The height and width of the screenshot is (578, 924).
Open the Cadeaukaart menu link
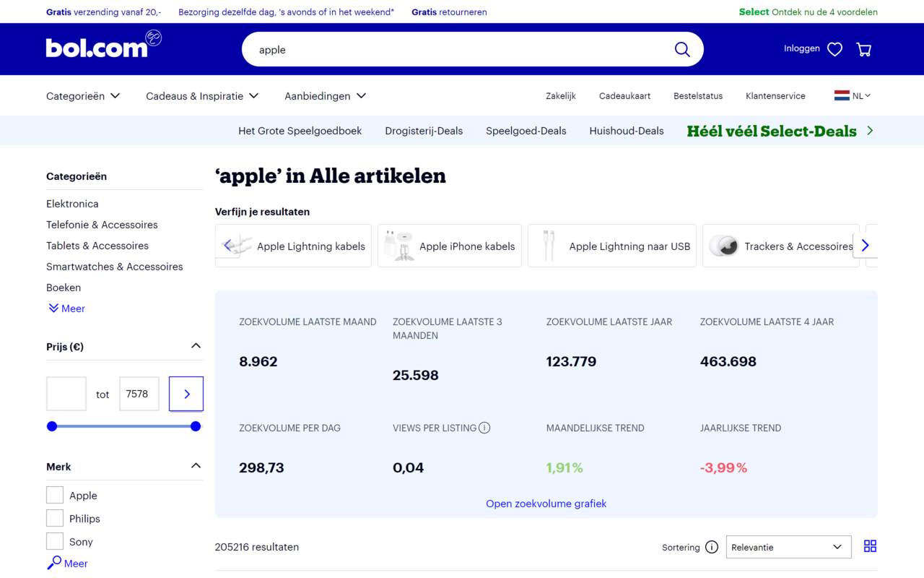tap(624, 95)
